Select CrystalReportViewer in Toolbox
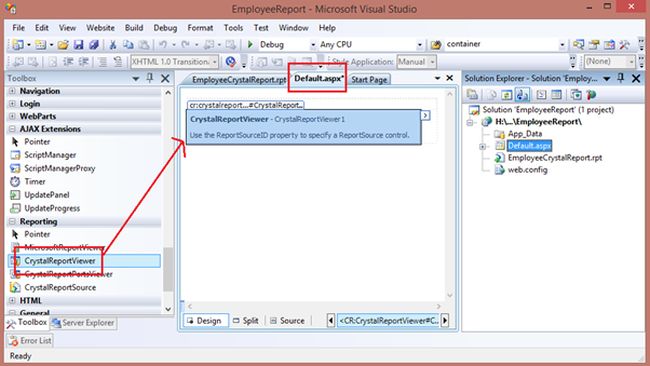 click(84, 261)
